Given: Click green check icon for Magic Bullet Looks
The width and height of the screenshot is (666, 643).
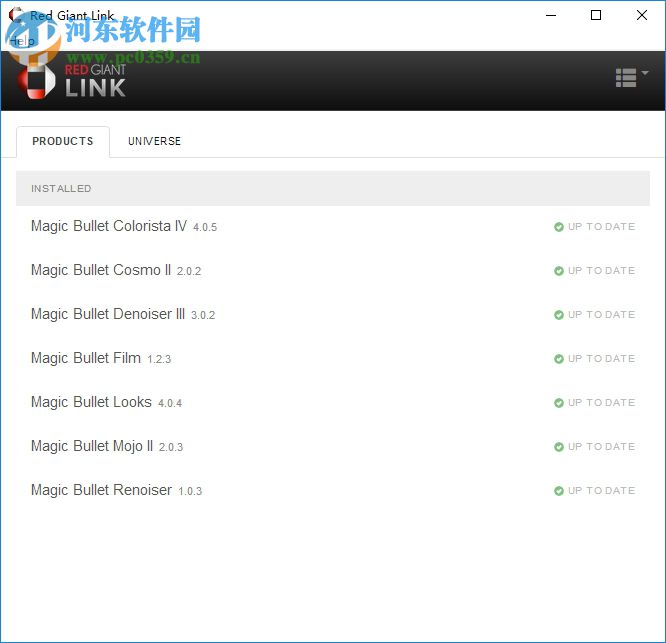Looking at the screenshot, I should click(559, 403).
